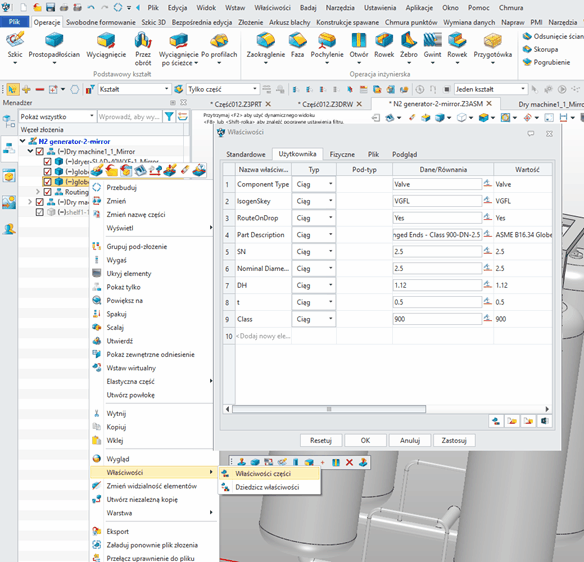Select the Przez obrót revolve tool

pos(143,48)
